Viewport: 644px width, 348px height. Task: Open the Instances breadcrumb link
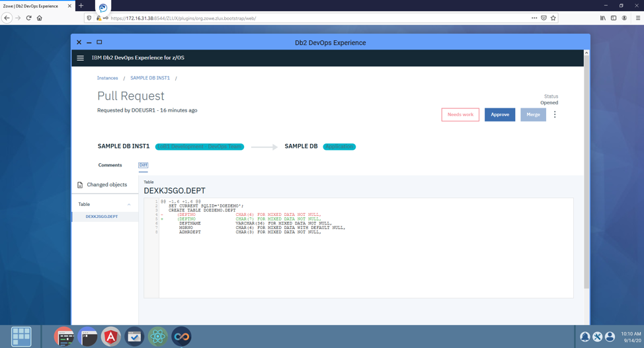click(x=108, y=78)
